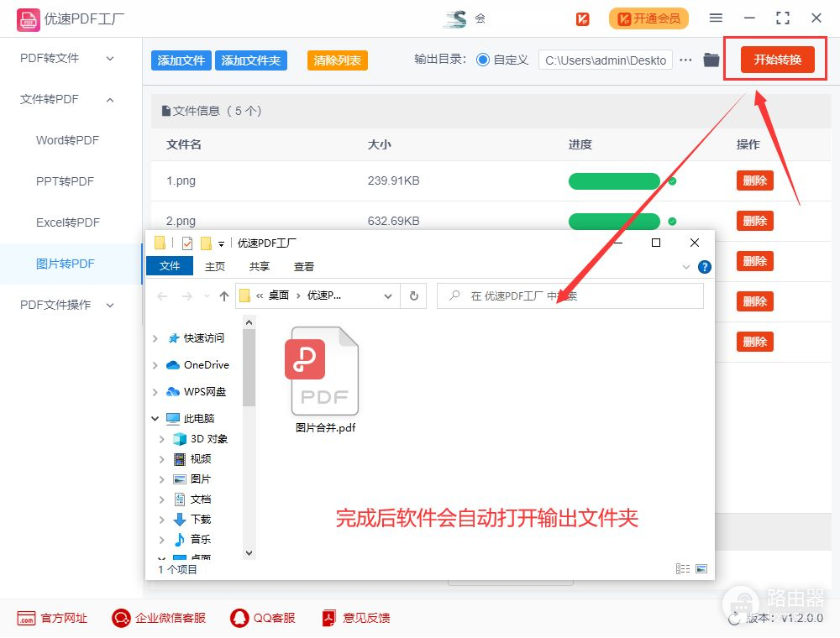Open Explorer 文件 tab
Screen dimensions: 840x638
point(170,266)
